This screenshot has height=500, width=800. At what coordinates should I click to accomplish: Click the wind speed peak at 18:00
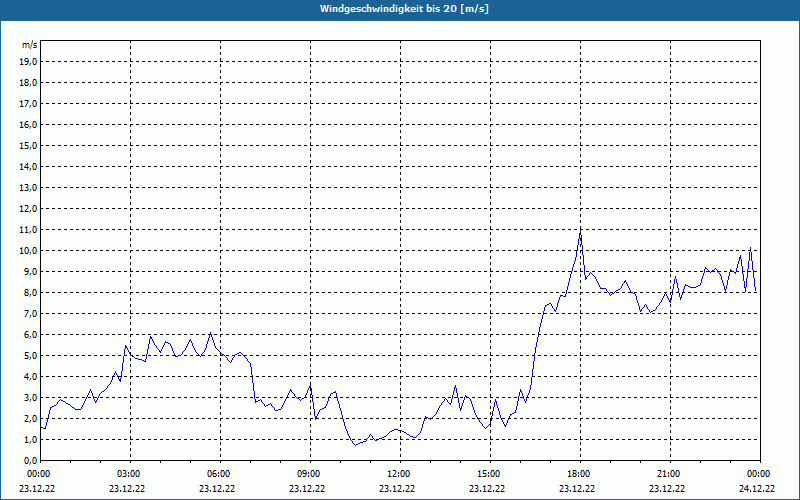(581, 231)
